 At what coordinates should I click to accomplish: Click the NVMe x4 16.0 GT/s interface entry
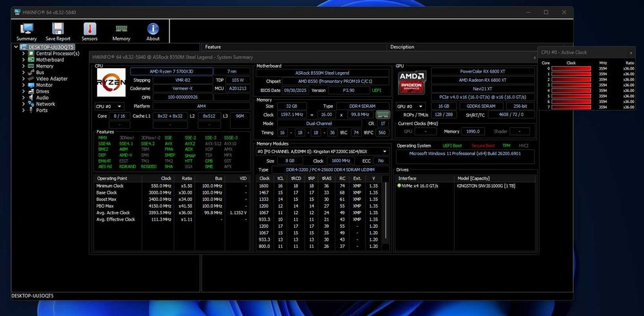[x=418, y=185]
